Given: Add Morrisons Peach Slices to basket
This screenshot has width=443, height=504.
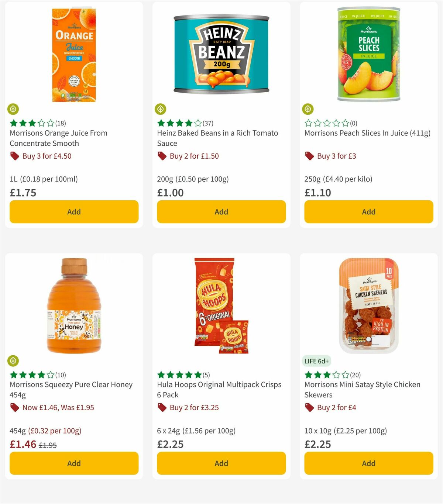Looking at the screenshot, I should tap(368, 212).
